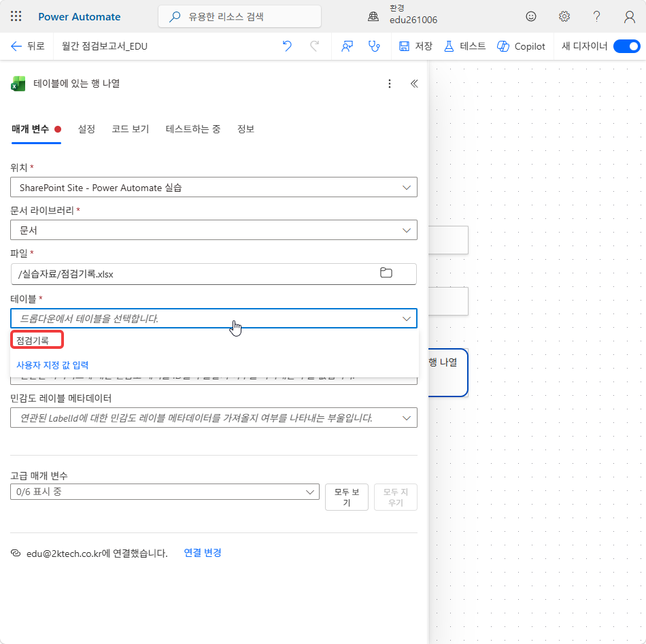Screen dimensions: 646x644
Task: Open the Copilot icon
Action: (503, 46)
